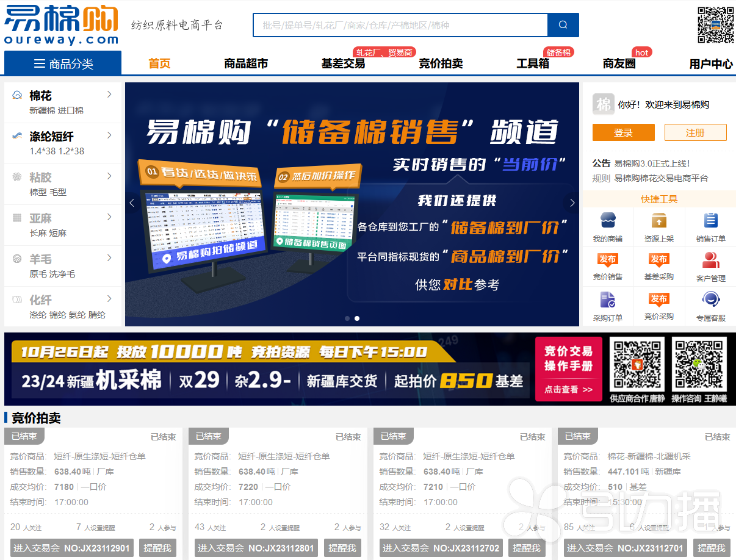Switch to first banner slide dot
Viewport: 736px width, 560px height.
[x=347, y=318]
